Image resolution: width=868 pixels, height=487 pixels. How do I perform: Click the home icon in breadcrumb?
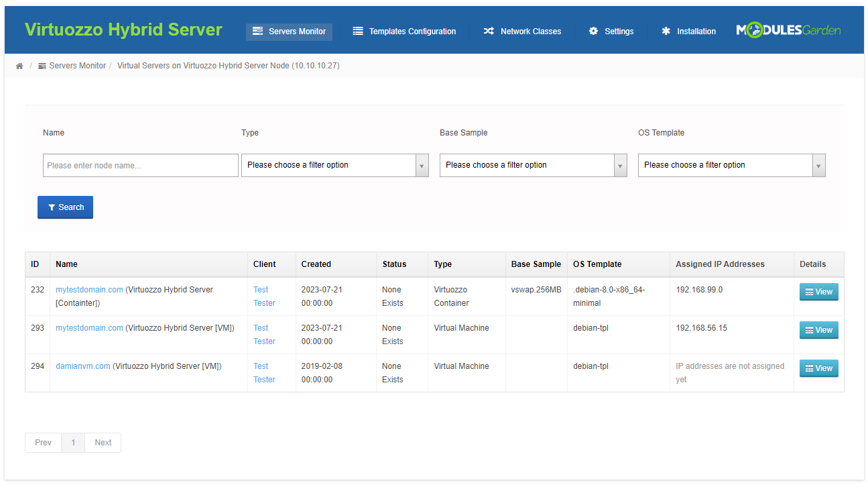(19, 66)
